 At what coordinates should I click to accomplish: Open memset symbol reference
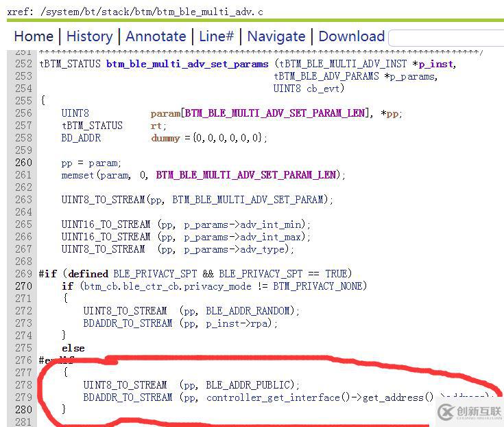click(77, 175)
